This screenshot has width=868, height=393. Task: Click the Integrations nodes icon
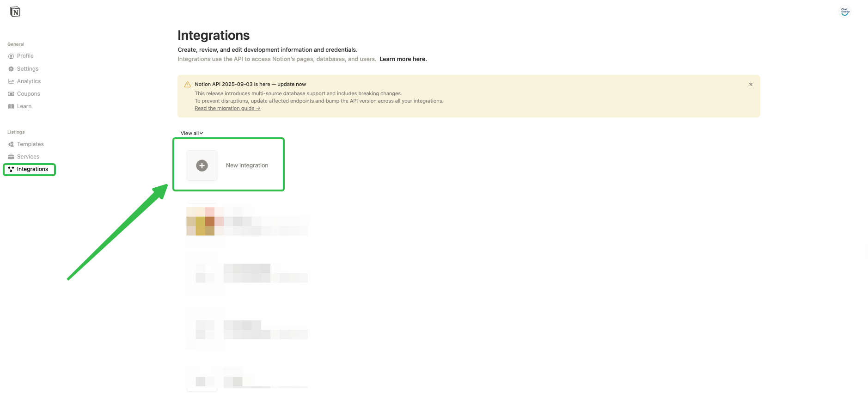[11, 169]
